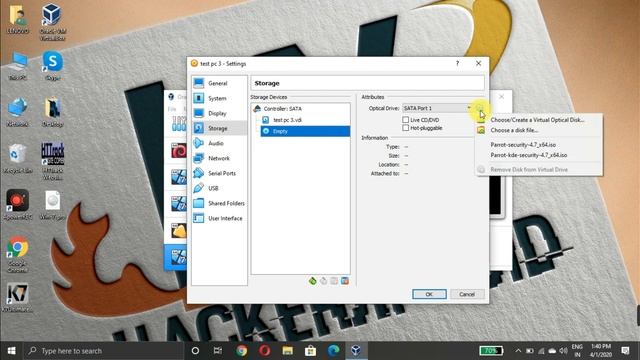
Task: Click the 1:40 PM clock in taskbar
Action: tap(601, 351)
